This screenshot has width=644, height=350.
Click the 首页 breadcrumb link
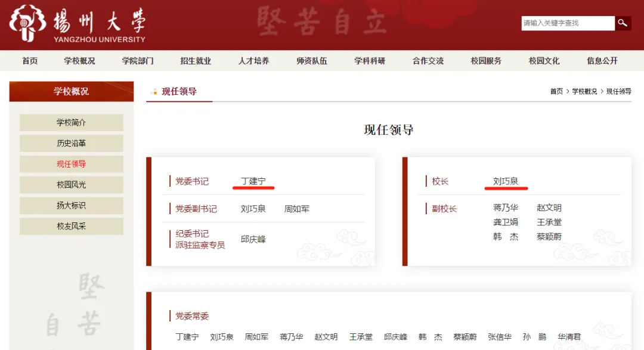[x=556, y=91]
